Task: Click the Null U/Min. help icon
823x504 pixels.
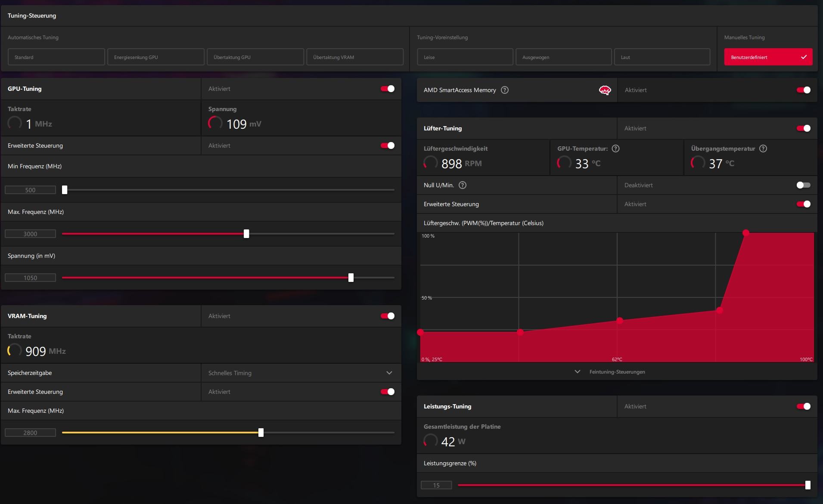Action: [463, 185]
